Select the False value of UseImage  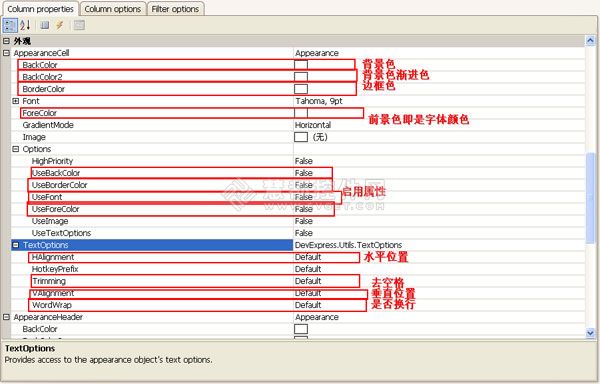(304, 221)
